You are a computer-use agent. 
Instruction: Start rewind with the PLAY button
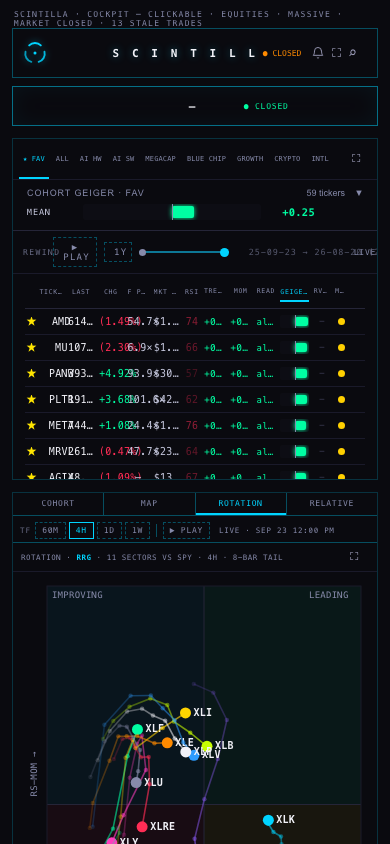75,252
